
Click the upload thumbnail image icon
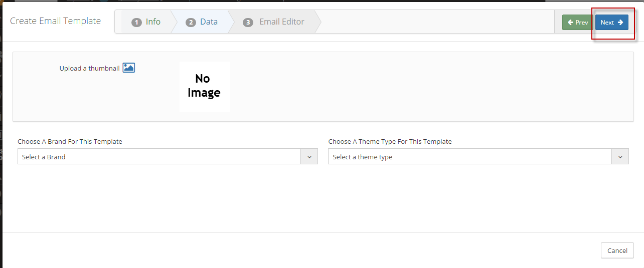129,68
